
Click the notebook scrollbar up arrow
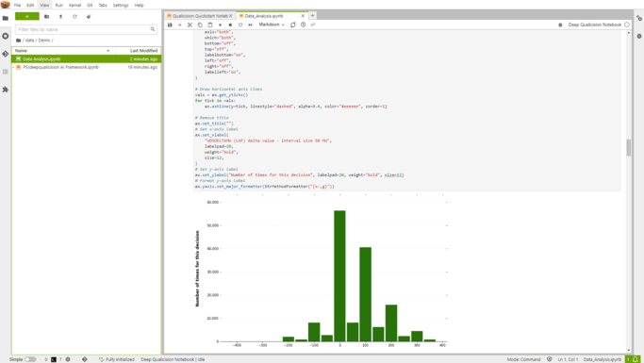point(628,32)
